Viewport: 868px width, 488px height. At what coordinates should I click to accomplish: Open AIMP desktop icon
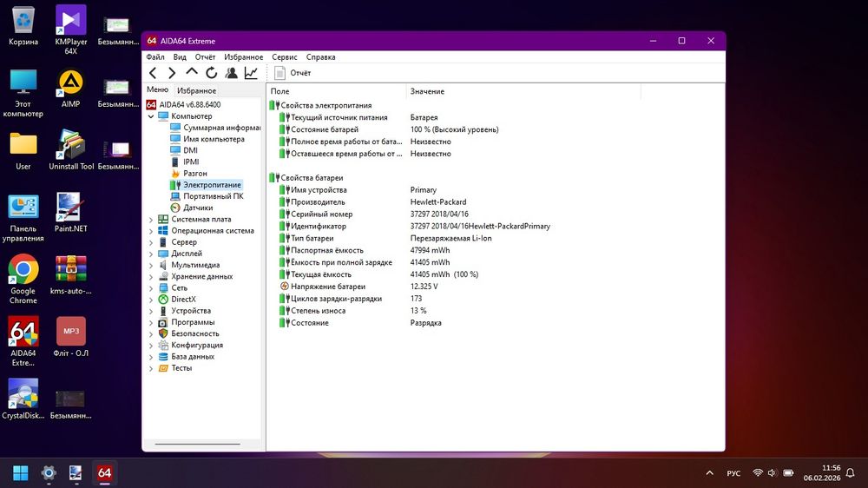(x=71, y=88)
